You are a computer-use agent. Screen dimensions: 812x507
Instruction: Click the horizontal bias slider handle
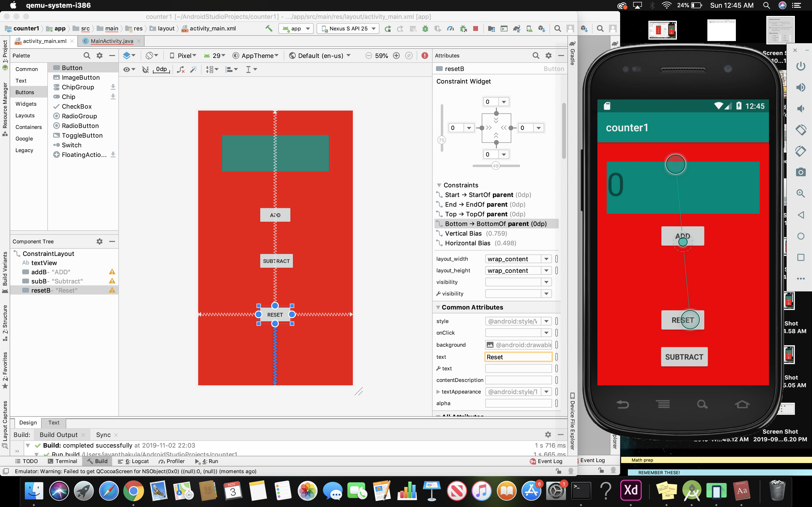coord(496,166)
